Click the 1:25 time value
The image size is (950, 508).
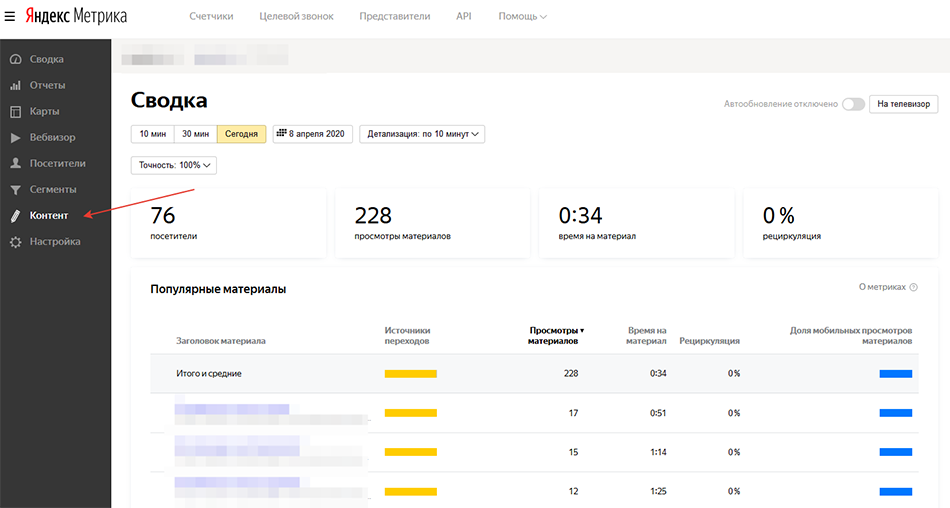[658, 492]
